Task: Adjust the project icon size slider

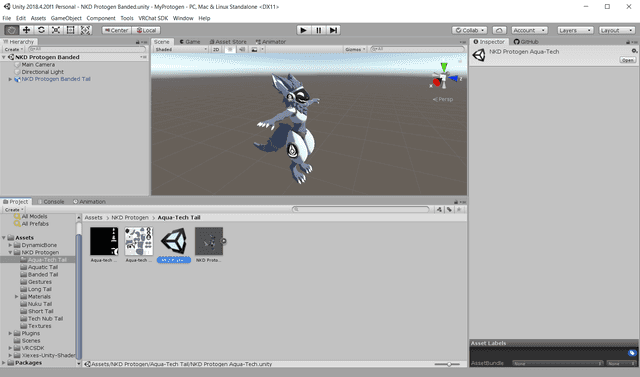Action: tap(447, 364)
